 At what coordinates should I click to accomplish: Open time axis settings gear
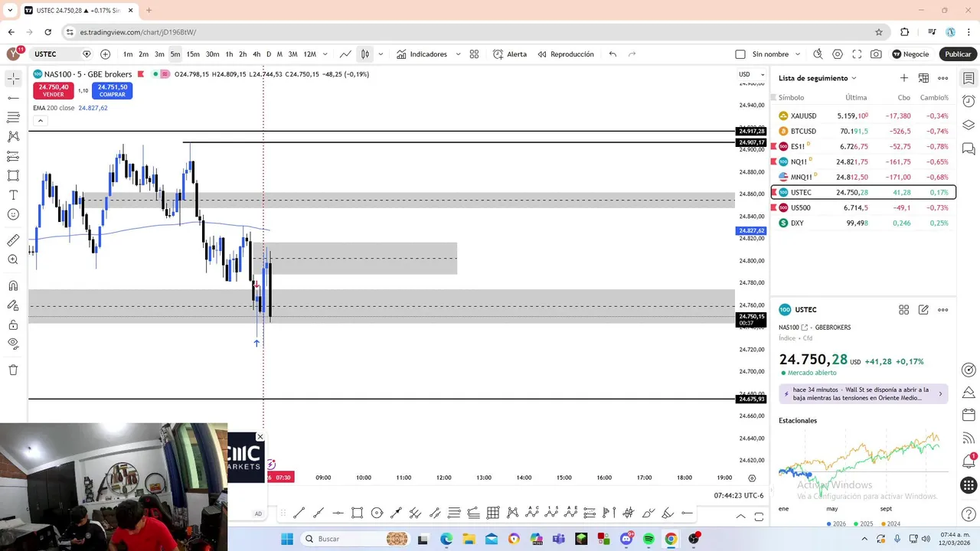(752, 478)
